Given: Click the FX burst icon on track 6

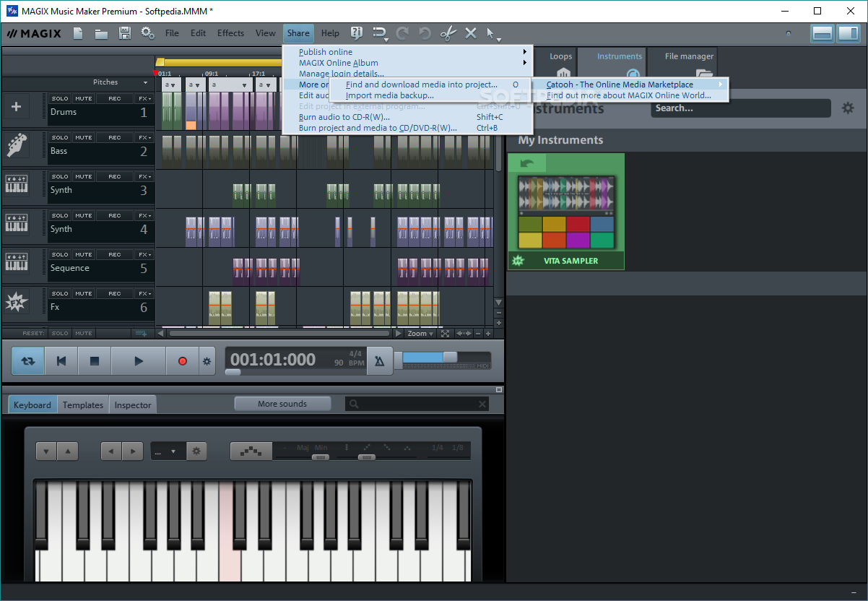Looking at the screenshot, I should pyautogui.click(x=17, y=302).
